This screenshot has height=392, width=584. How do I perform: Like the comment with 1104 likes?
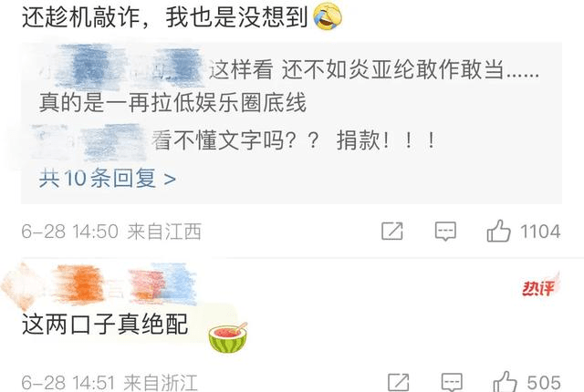pos(498,231)
